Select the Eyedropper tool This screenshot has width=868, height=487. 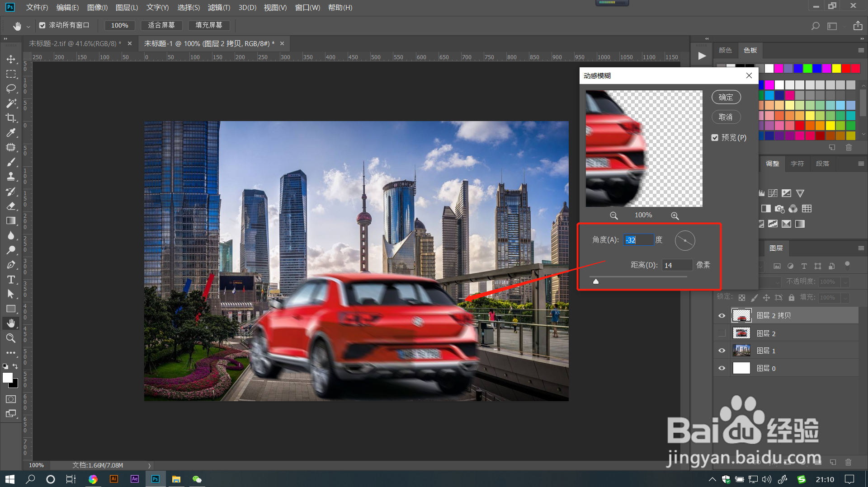[x=11, y=133]
